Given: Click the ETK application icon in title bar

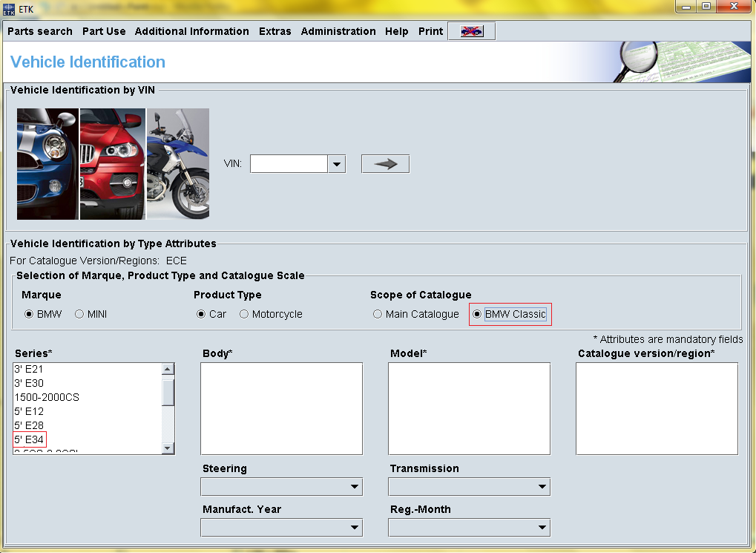Looking at the screenshot, I should [9, 9].
